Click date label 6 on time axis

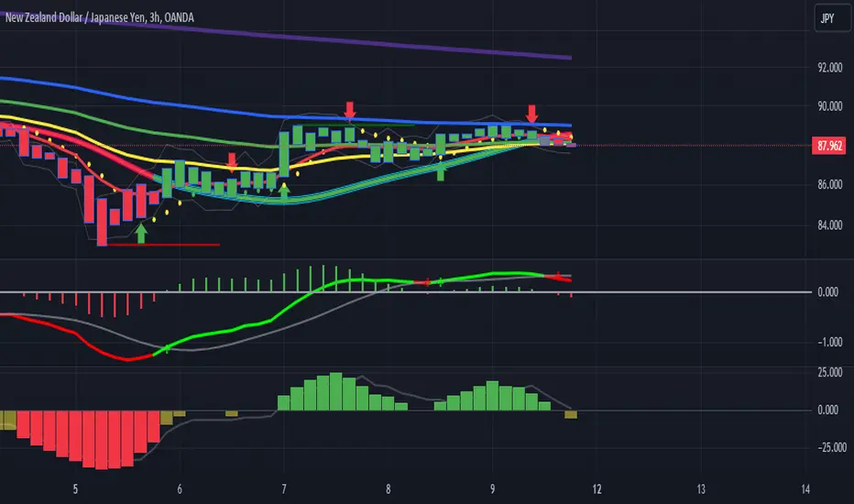[180, 489]
